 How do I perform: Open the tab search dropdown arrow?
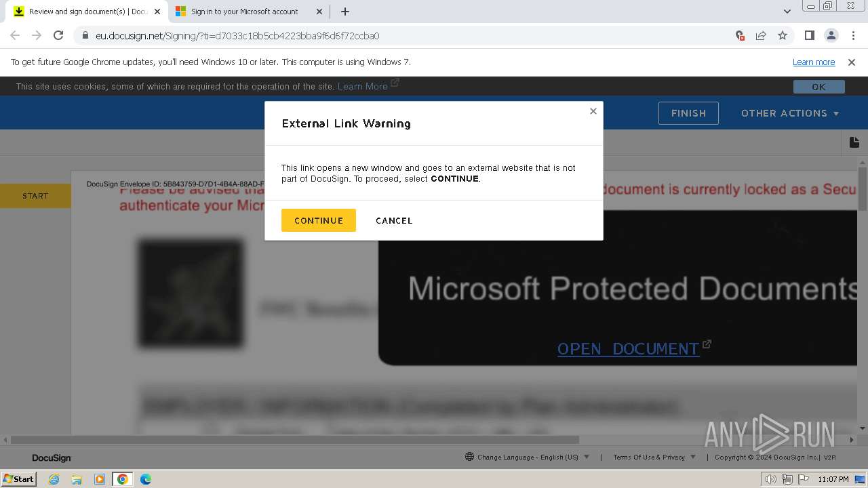click(x=787, y=12)
